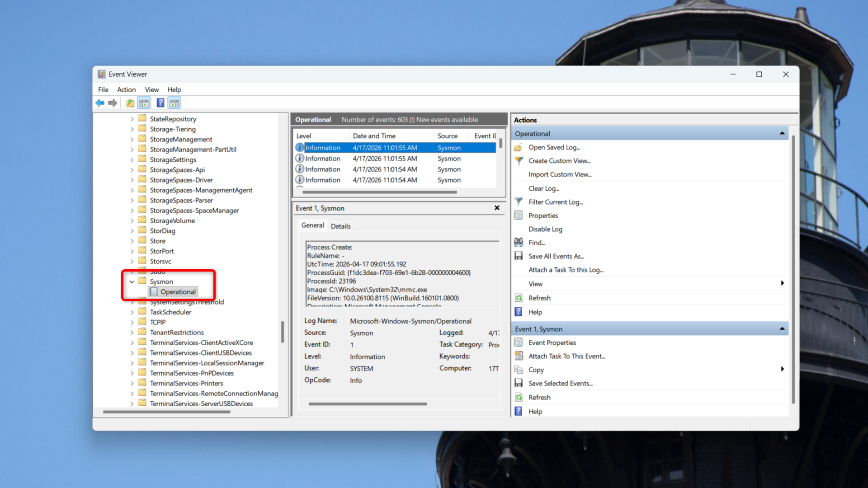Click the Create Custom View funnel icon
Image resolution: width=868 pixels, height=488 pixels.
pos(519,161)
